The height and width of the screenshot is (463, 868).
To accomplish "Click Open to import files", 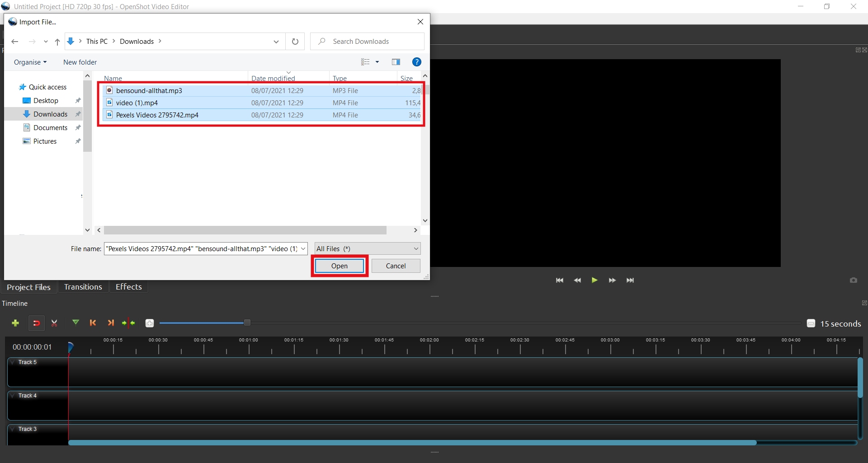I will [x=340, y=266].
